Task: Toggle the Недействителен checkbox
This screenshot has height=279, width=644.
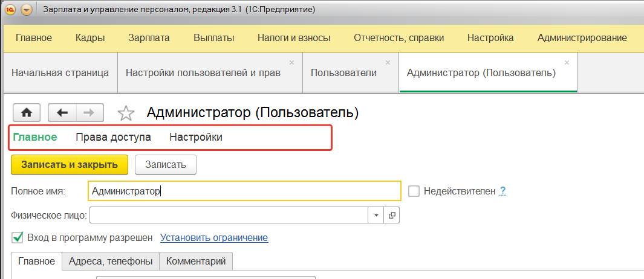Action: click(414, 191)
